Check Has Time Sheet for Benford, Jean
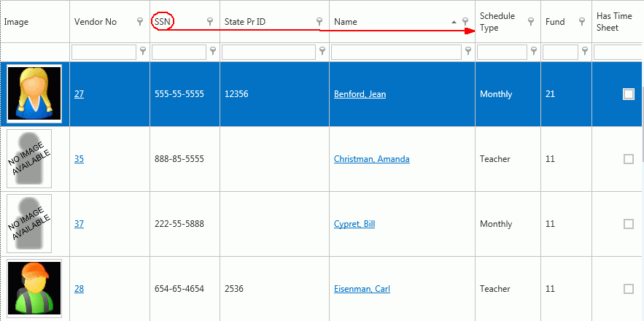The height and width of the screenshot is (321, 644). 629,94
